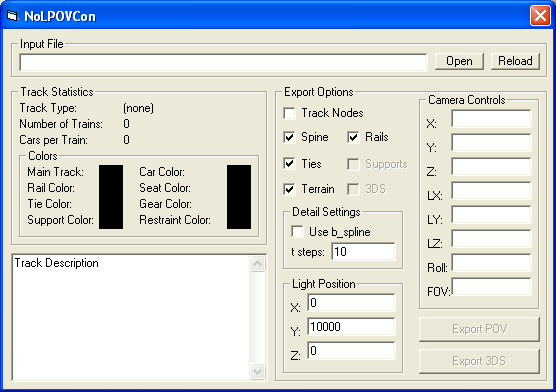Image resolution: width=556 pixels, height=392 pixels.
Task: Toggle the Ties checkbox
Action: [x=289, y=164]
